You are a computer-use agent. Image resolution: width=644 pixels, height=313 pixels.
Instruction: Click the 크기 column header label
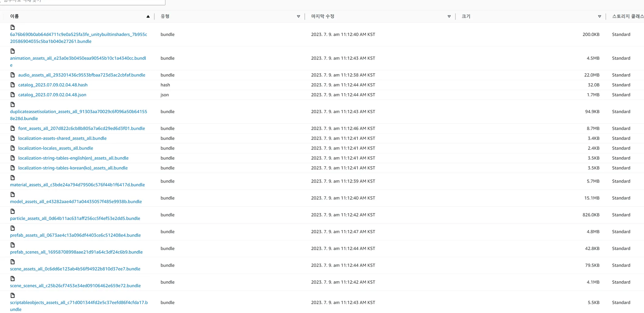tap(466, 16)
